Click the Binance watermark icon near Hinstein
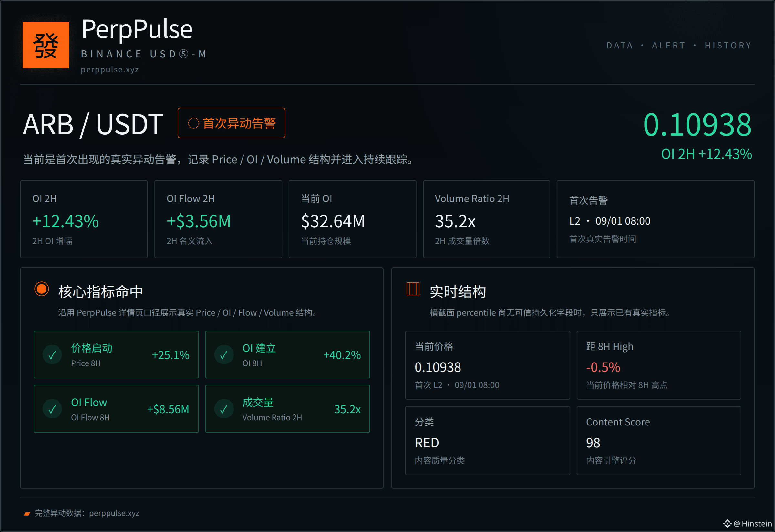This screenshot has height=532, width=775. pos(727,524)
